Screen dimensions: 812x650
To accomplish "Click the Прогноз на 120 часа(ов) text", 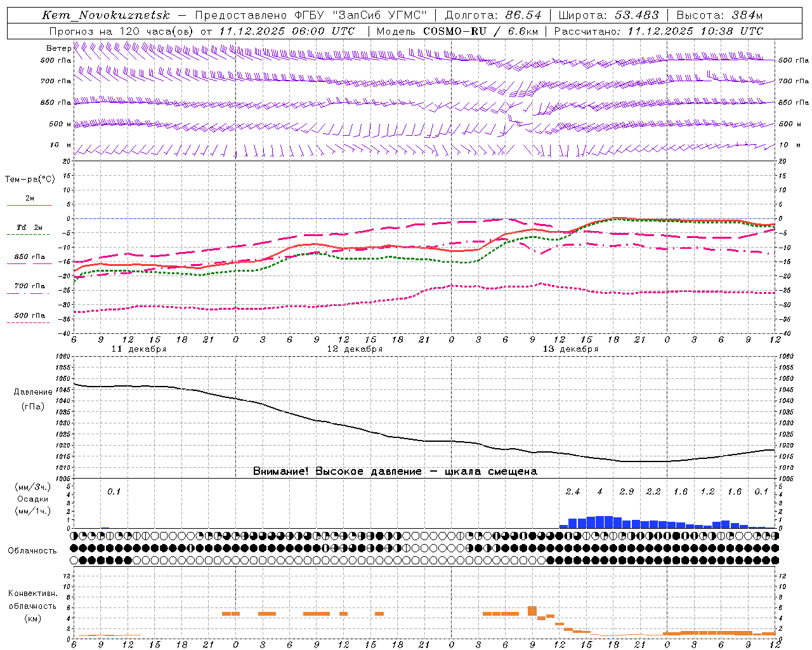I will (x=122, y=31).
